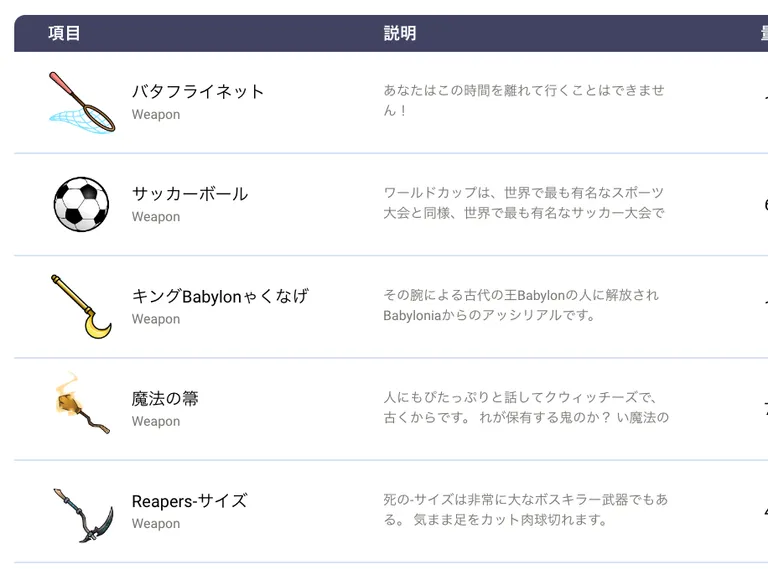Sort by the 項目 column header

click(x=64, y=33)
